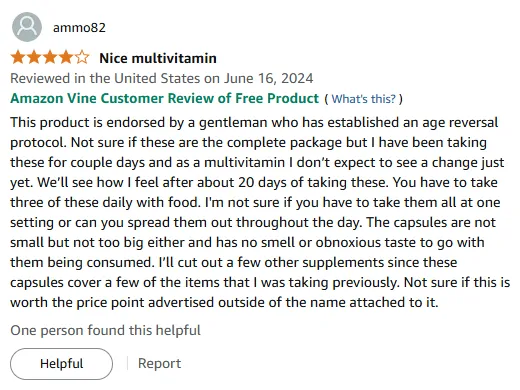Click the third orange rating star
The image size is (520, 390).
point(50,58)
